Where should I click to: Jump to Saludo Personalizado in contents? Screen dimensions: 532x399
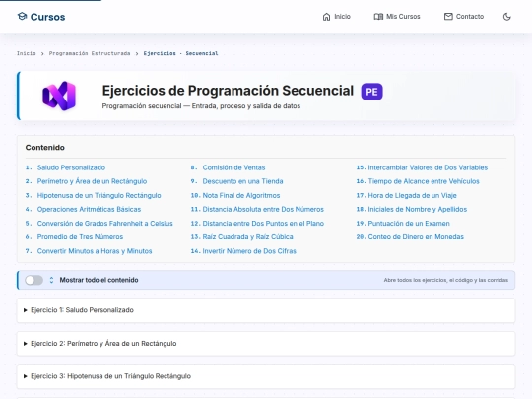pyautogui.click(x=71, y=167)
